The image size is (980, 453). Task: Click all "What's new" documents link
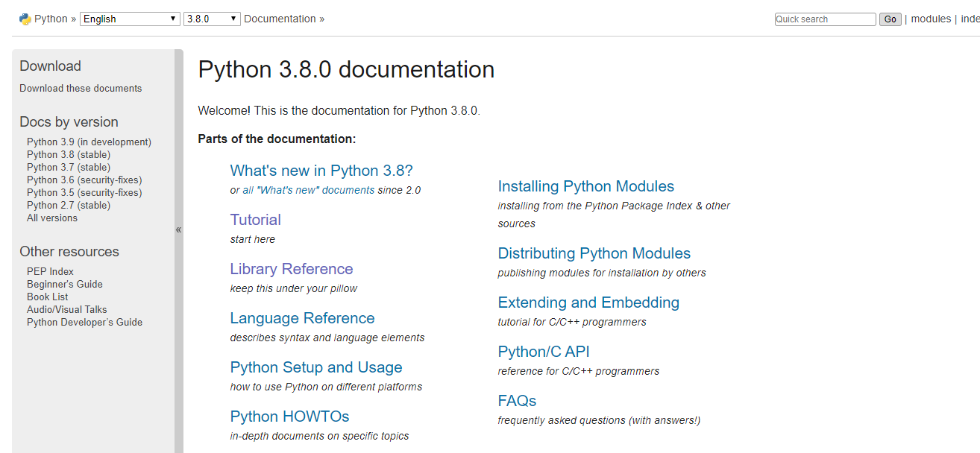(x=309, y=190)
